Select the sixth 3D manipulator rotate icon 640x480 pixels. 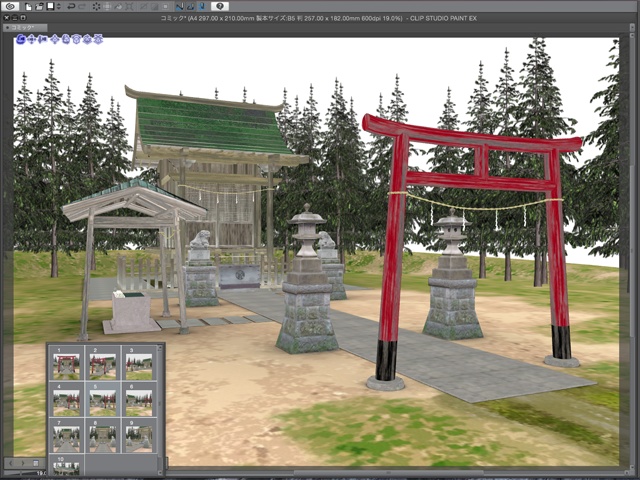[x=76, y=39]
